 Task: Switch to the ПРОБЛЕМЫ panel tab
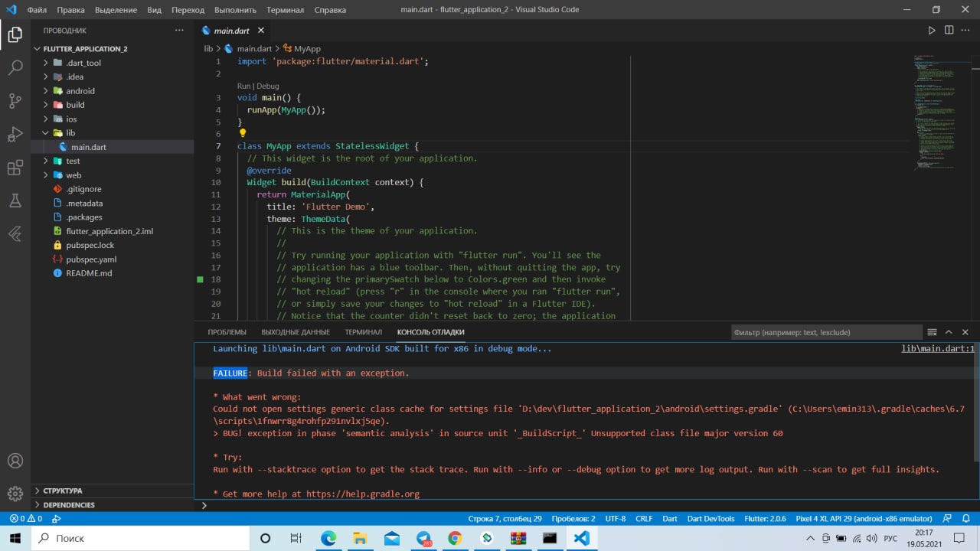coord(227,332)
